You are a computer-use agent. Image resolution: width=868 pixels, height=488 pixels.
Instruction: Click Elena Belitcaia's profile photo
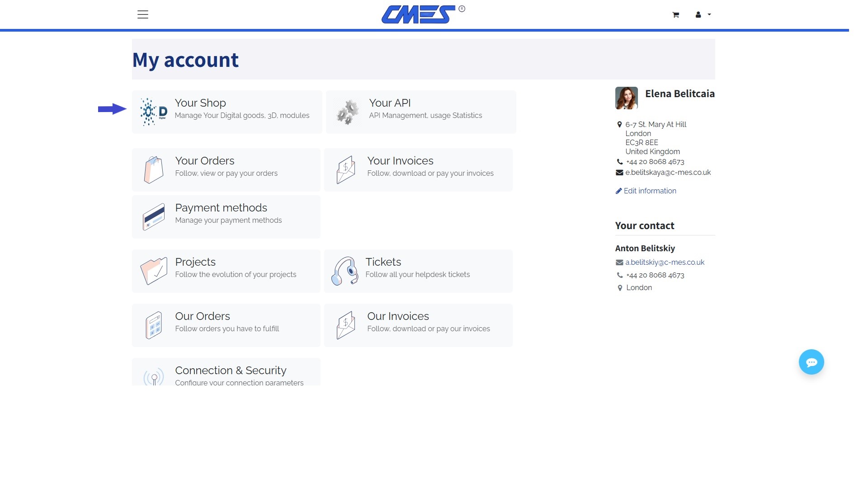click(x=626, y=98)
